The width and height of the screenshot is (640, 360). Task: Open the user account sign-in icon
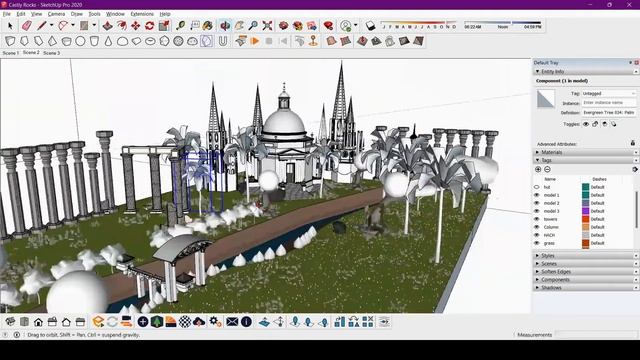point(346,26)
